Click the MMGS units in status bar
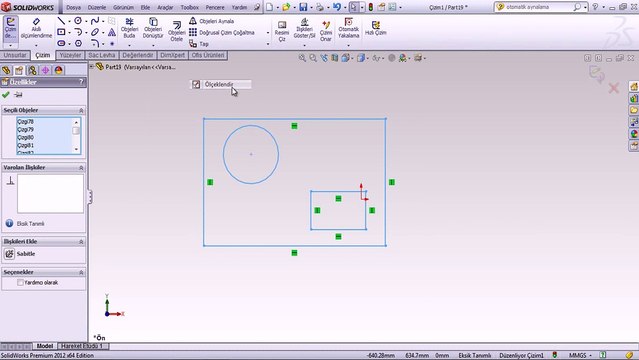 pyautogui.click(x=577, y=355)
